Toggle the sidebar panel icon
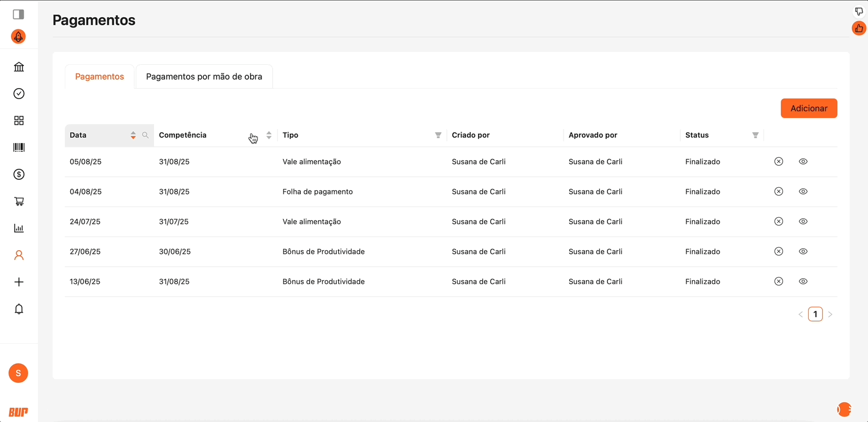The height and width of the screenshot is (422, 868). [18, 14]
